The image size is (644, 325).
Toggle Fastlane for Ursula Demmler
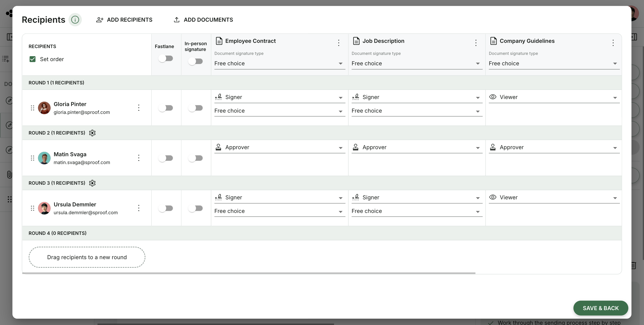[x=166, y=208]
